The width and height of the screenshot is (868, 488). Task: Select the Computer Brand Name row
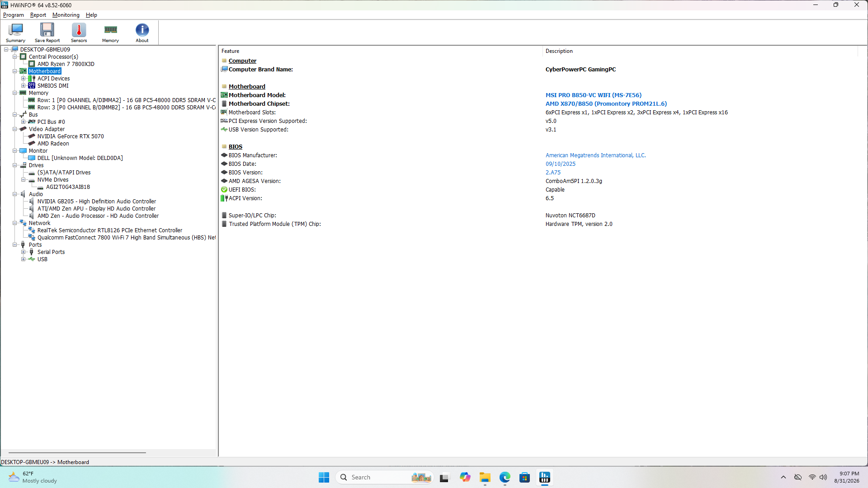[538, 70]
